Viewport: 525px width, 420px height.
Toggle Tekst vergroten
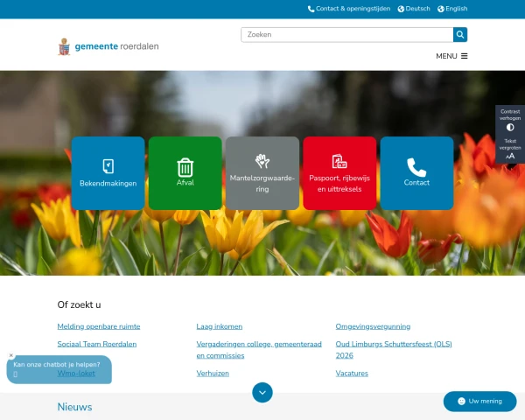(x=510, y=149)
